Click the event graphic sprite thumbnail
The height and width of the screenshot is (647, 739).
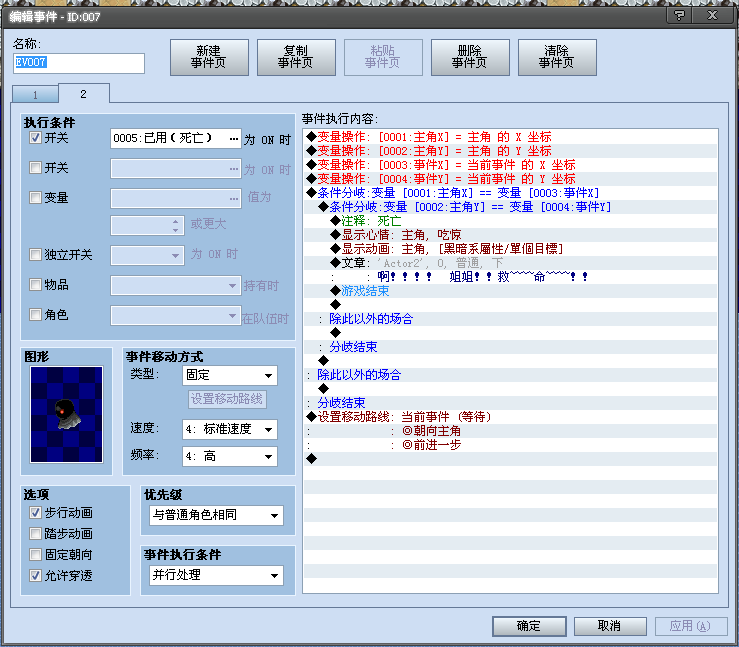tap(66, 414)
